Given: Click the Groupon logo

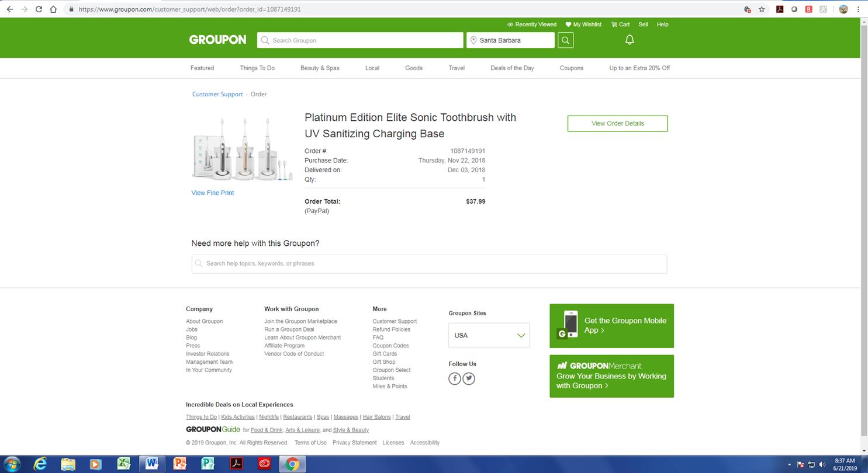Looking at the screenshot, I should 217,40.
